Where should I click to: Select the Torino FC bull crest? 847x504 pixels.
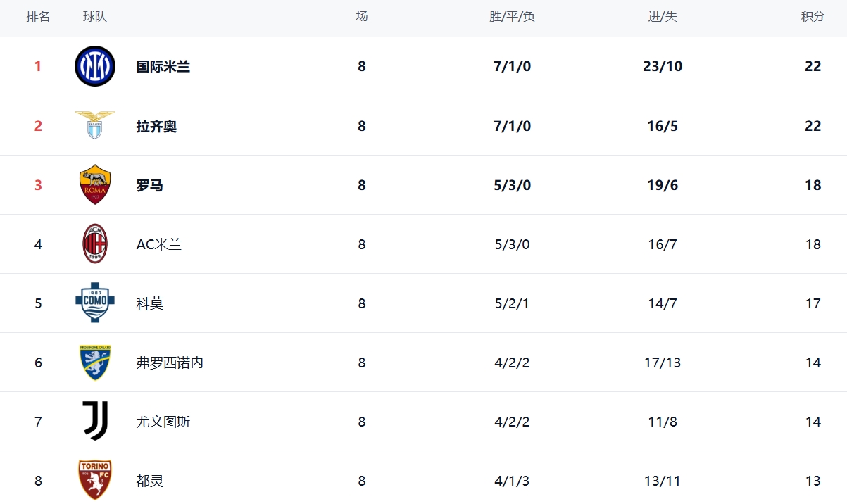(95, 480)
